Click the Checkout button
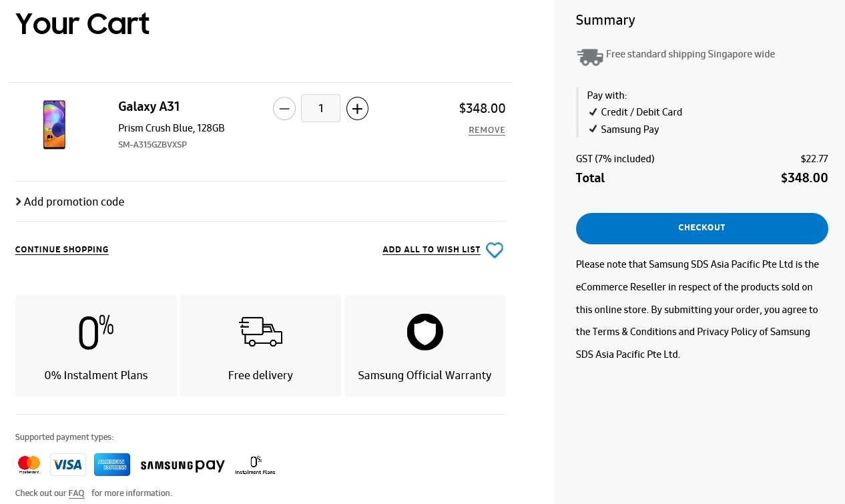The height and width of the screenshot is (504, 845). (x=702, y=228)
